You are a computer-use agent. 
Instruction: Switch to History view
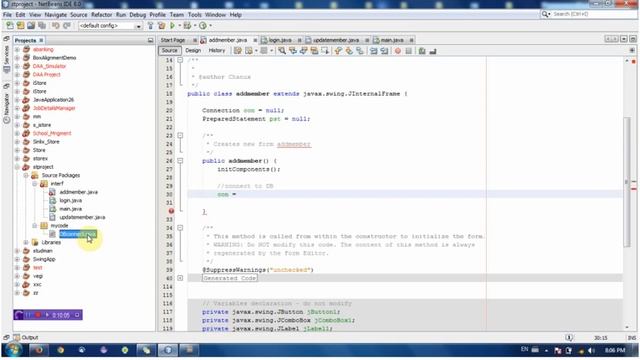click(217, 51)
